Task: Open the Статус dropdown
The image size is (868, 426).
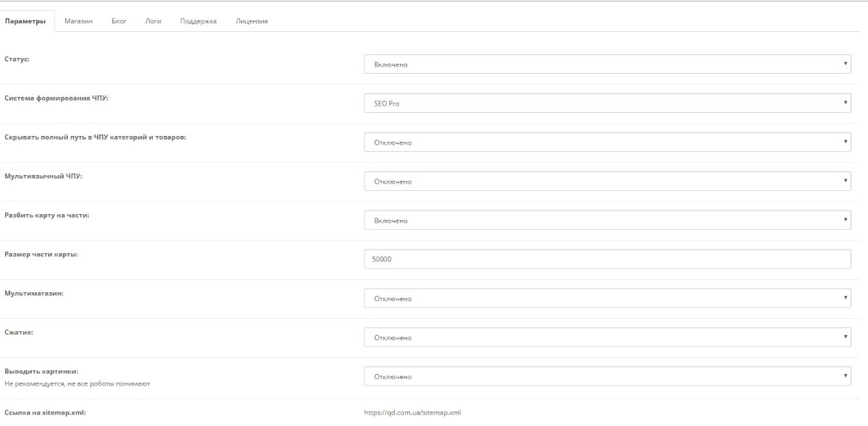Action: 608,64
